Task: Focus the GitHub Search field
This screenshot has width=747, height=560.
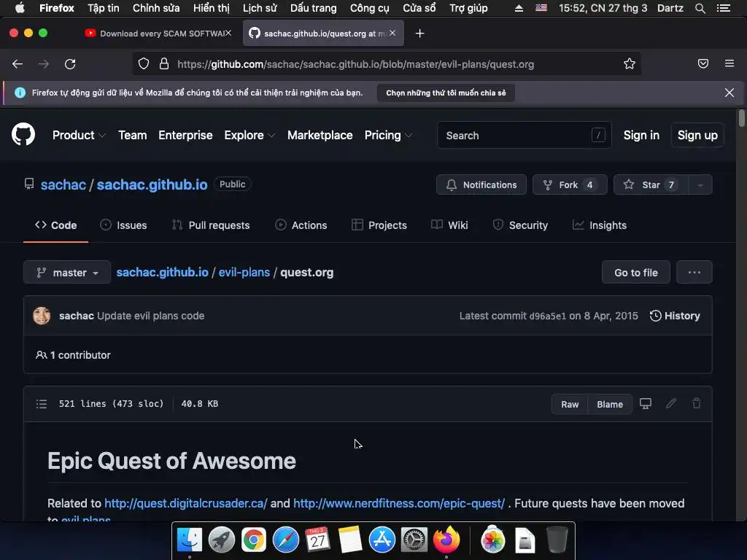Action: click(x=524, y=135)
